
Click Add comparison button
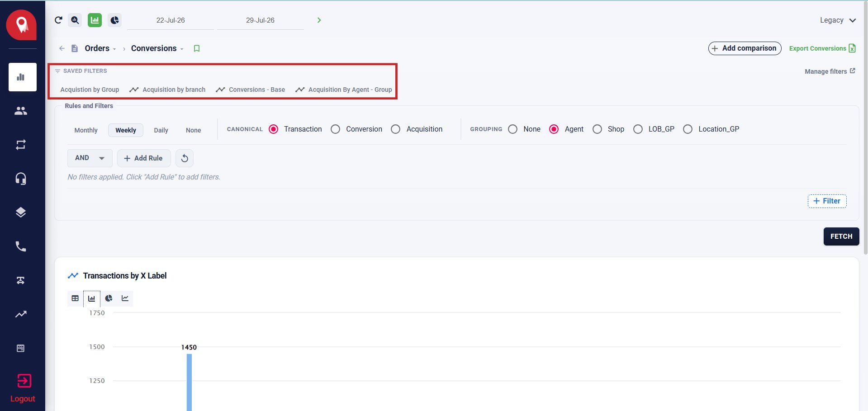click(745, 48)
